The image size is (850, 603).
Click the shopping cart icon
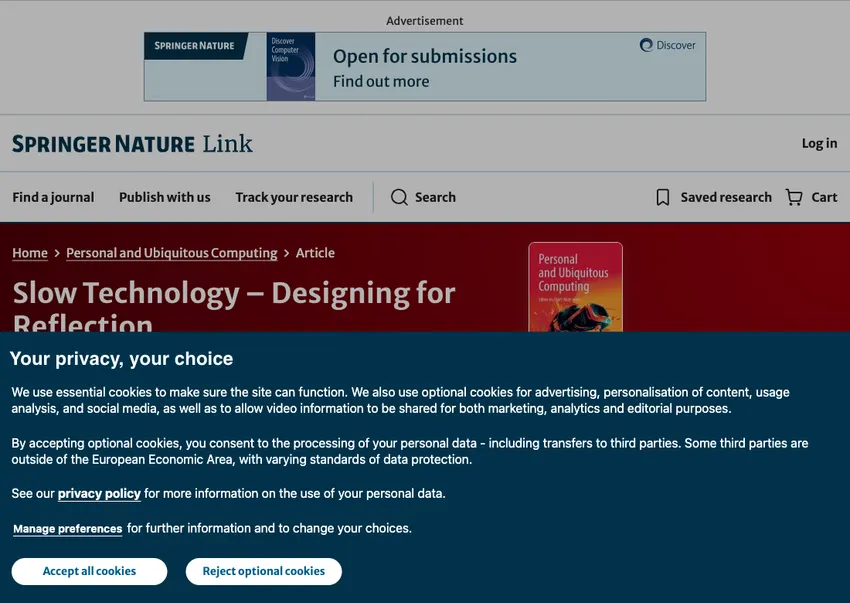click(x=794, y=197)
